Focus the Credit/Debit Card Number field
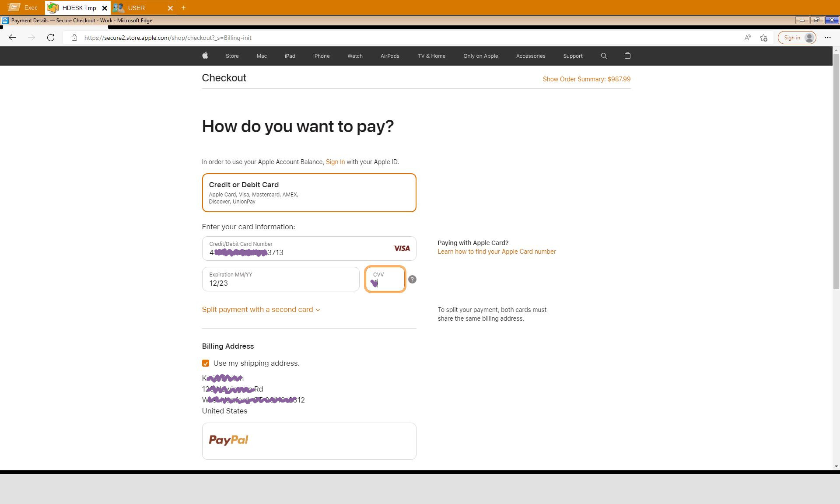The image size is (840, 504). 309,248
